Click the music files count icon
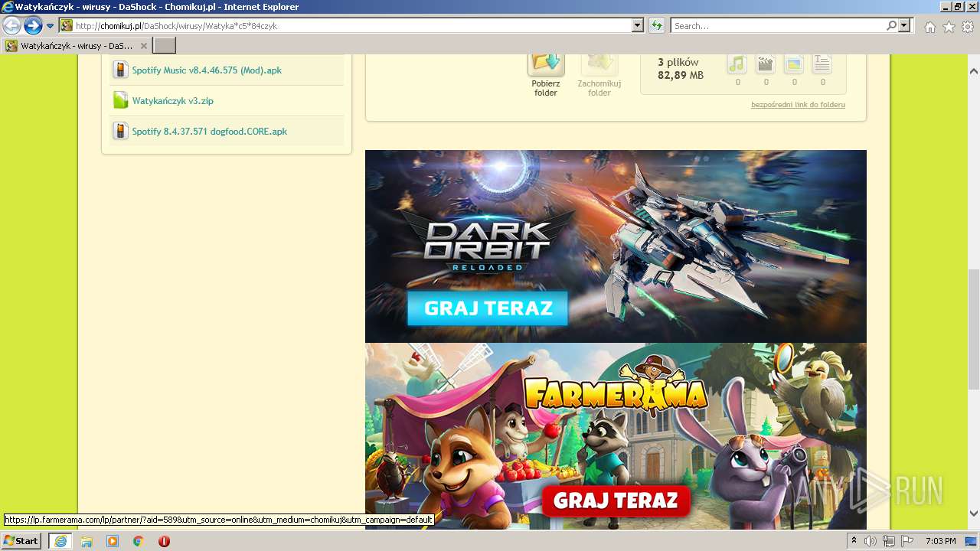The image size is (980, 551). 737,64
